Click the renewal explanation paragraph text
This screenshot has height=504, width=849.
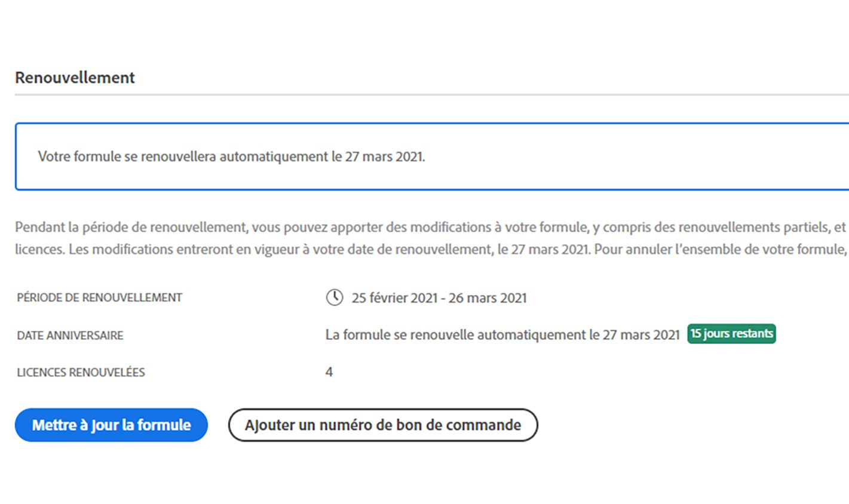point(418,238)
